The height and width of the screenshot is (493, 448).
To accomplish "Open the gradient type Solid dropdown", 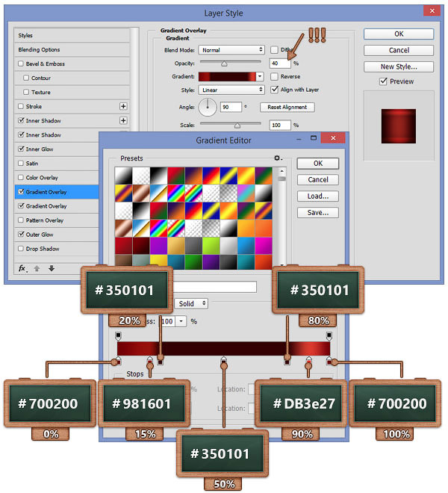I will pos(191,303).
